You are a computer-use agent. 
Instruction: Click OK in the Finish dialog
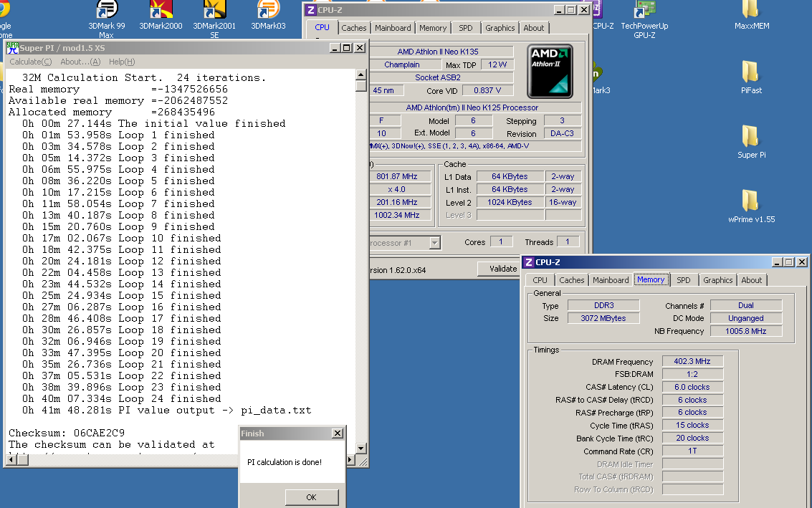click(x=311, y=497)
